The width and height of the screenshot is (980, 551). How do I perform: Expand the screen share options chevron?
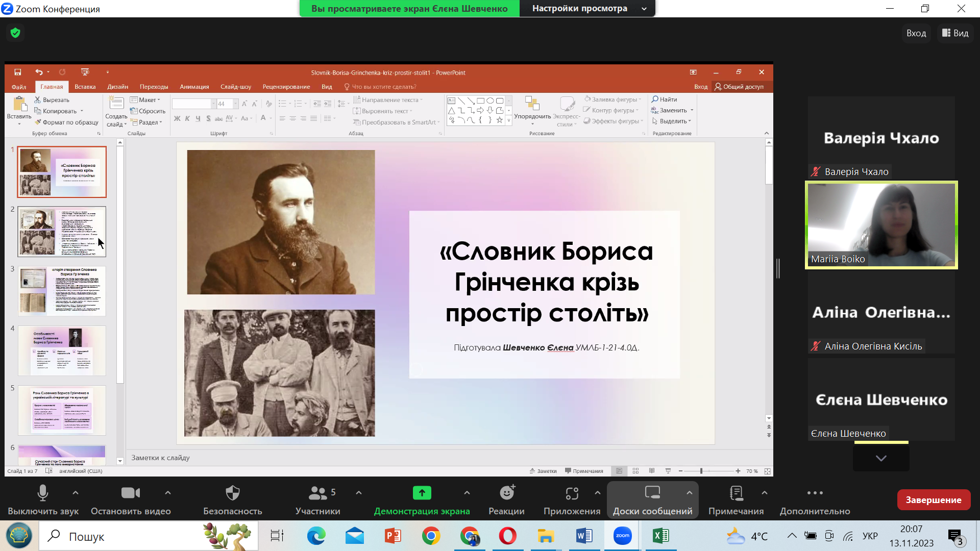(x=466, y=493)
